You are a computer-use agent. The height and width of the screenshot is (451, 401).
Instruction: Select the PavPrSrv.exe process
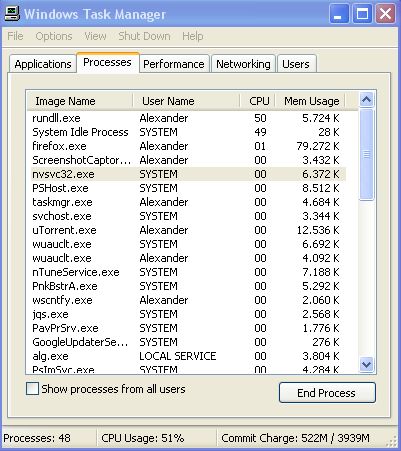pyautogui.click(x=188, y=328)
